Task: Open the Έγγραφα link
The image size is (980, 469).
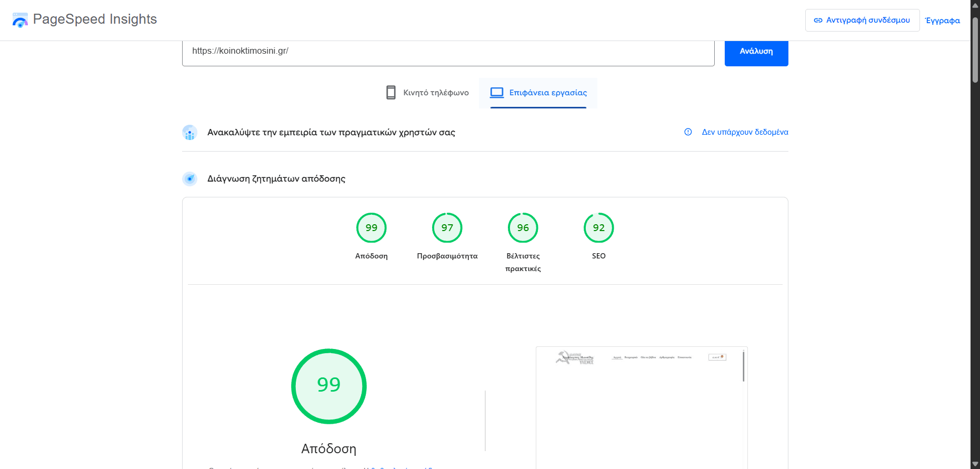Action: [942, 21]
